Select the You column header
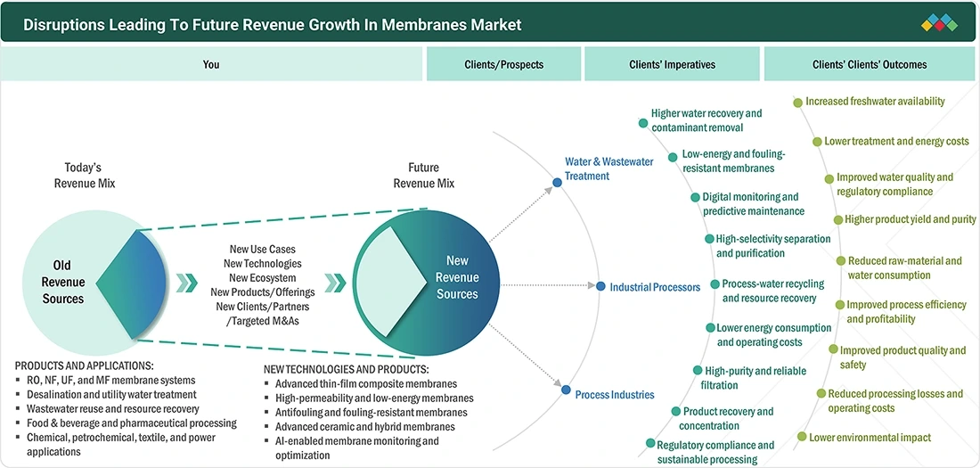 [x=211, y=64]
